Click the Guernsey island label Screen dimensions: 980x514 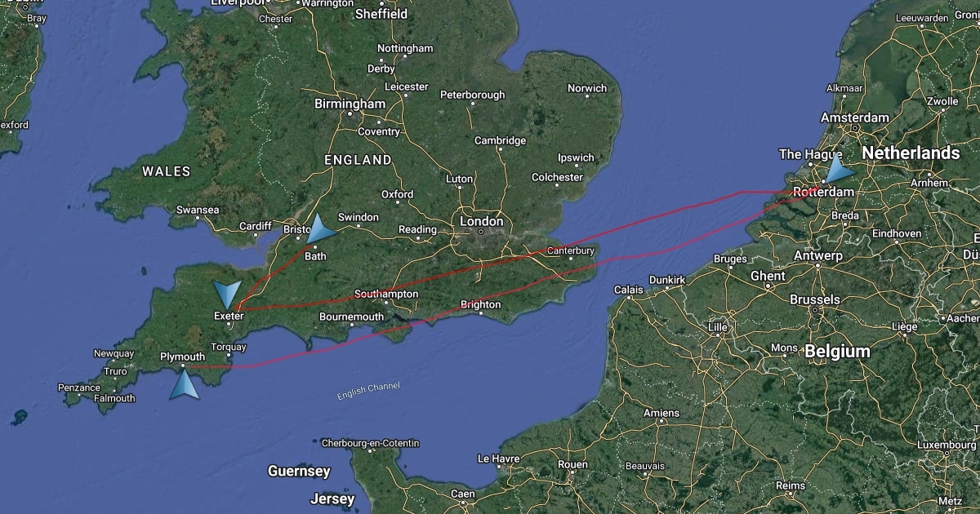[299, 471]
